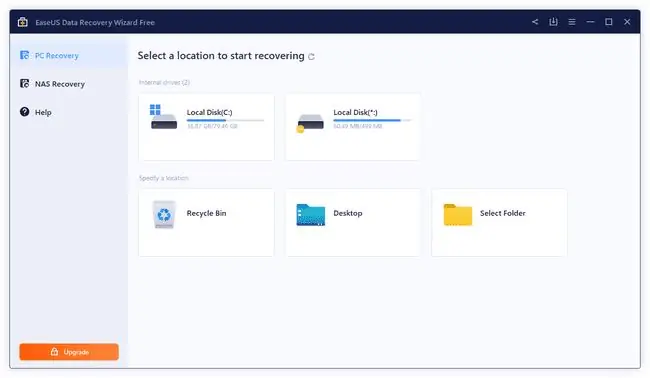Select the Local Disk(C:) label

pyautogui.click(x=209, y=112)
